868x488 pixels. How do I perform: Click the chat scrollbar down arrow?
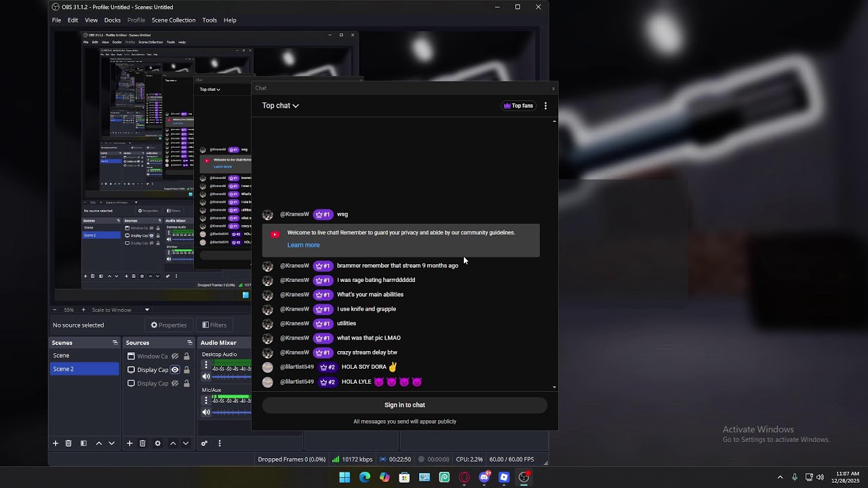(555, 388)
